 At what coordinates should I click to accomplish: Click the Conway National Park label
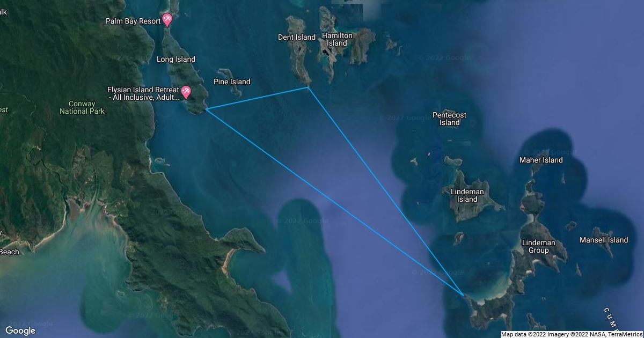click(x=82, y=107)
